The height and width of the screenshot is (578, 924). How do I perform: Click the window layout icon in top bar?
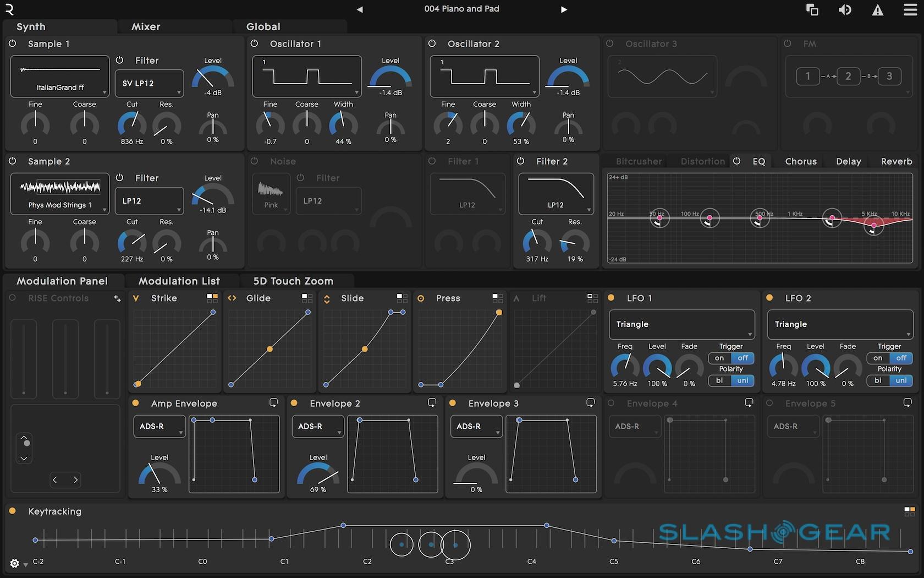pyautogui.click(x=812, y=10)
